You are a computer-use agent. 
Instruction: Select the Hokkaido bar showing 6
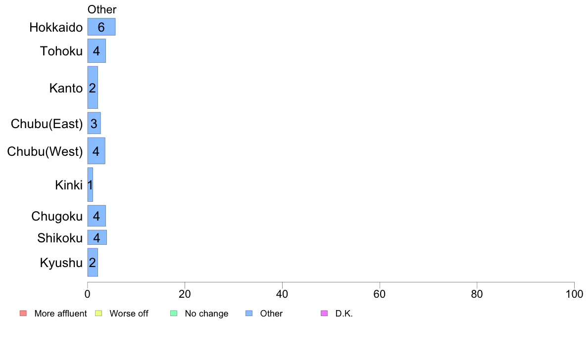[101, 27]
